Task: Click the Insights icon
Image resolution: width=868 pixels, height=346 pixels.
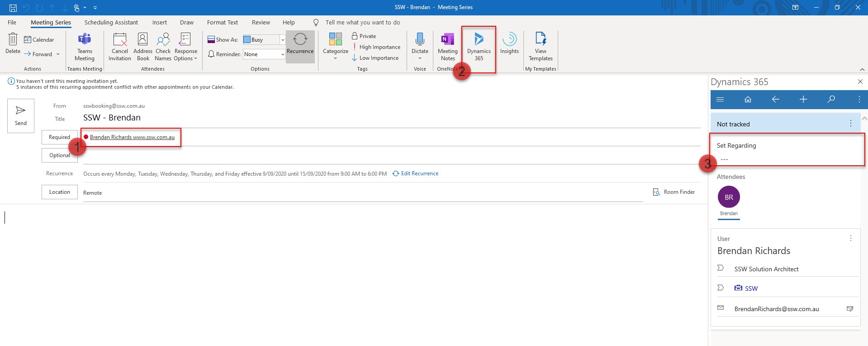Action: tap(509, 44)
